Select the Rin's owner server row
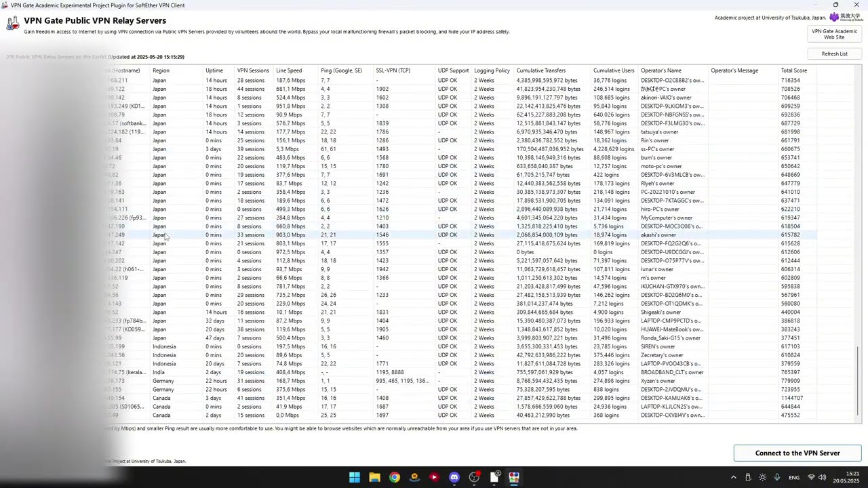Screen dimensions: 868x488 (461, 140)
